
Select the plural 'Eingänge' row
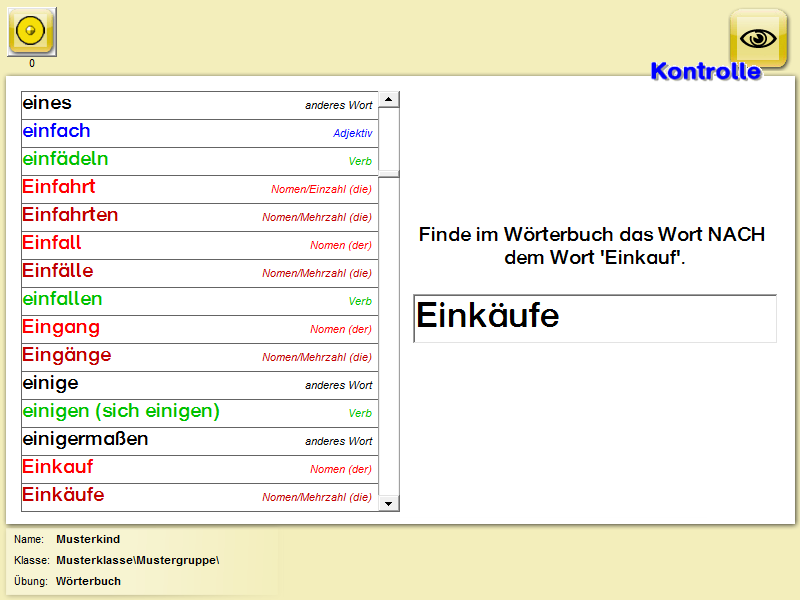point(198,357)
